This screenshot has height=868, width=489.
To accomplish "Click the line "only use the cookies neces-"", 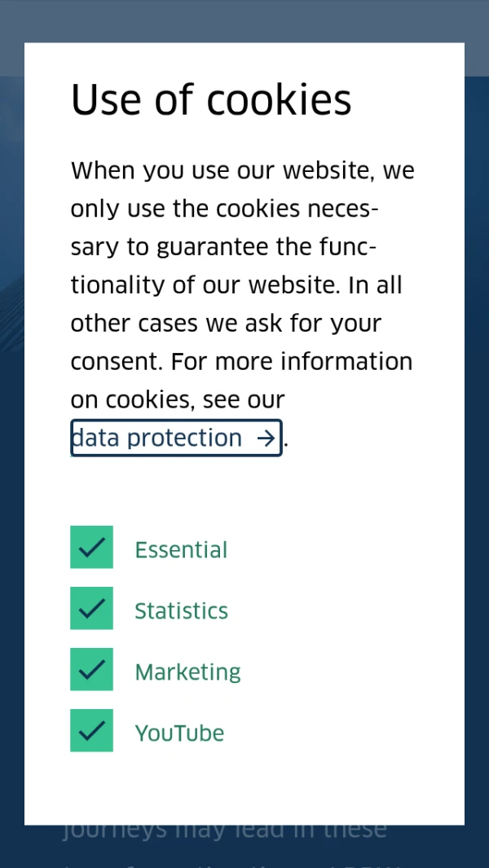I will [224, 209].
